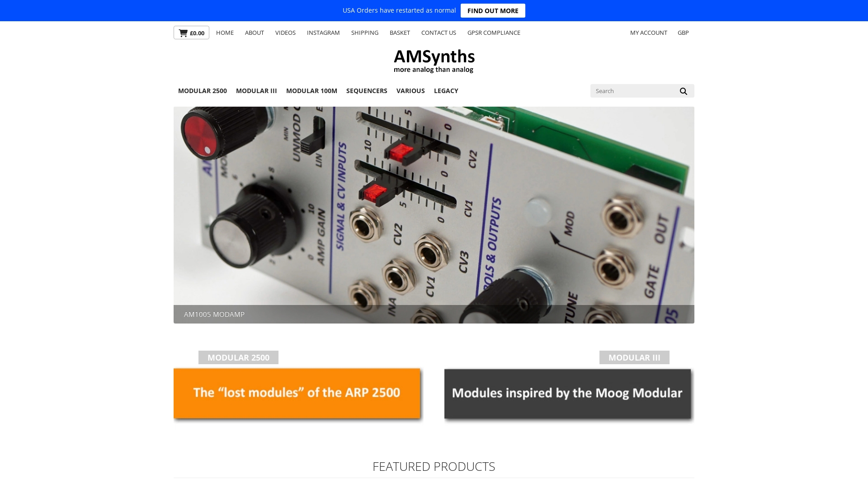Click the AMSynths logo
Viewport: 868px width, 488px height.
click(x=434, y=61)
